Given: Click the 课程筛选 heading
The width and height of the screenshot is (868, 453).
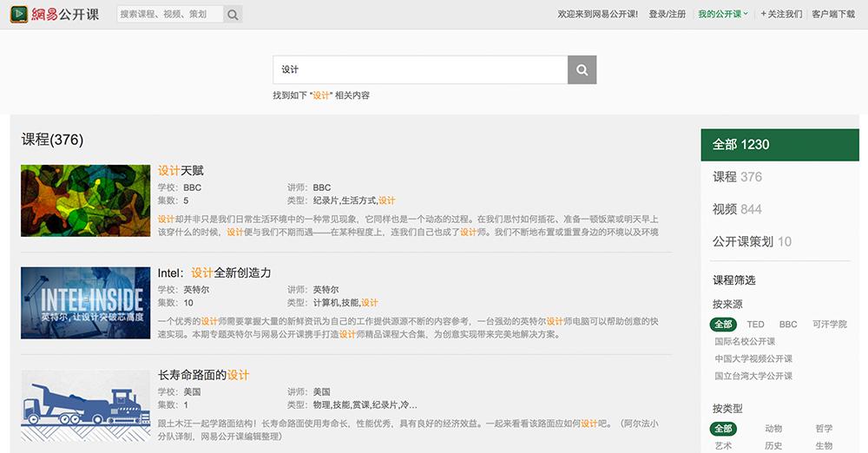Looking at the screenshot, I should 734,280.
